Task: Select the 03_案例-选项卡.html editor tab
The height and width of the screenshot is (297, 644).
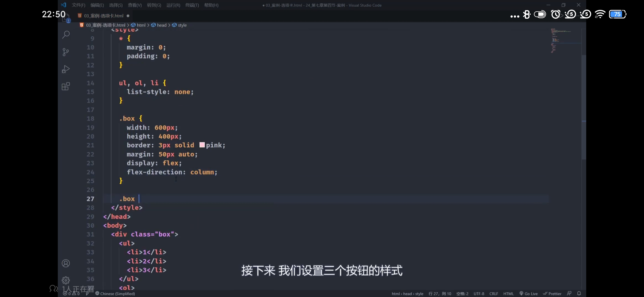Action: (103, 16)
